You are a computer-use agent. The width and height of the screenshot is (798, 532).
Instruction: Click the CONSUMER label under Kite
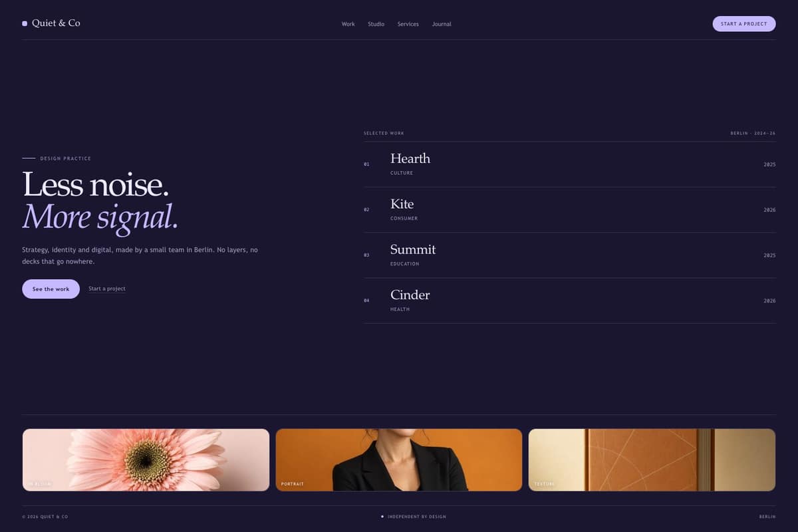(x=404, y=219)
